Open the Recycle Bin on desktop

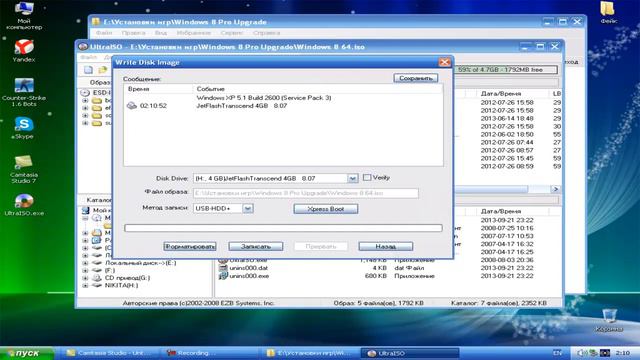click(x=609, y=320)
